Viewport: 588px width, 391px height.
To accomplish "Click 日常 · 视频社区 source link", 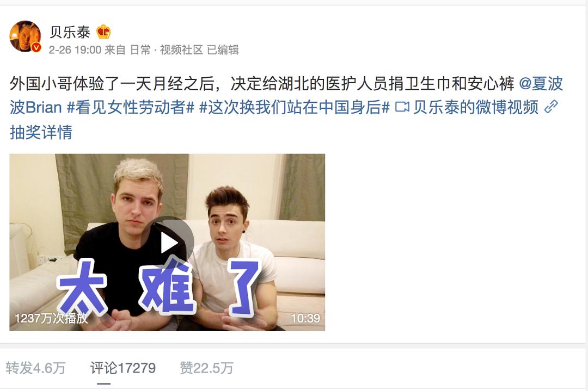I will (166, 50).
